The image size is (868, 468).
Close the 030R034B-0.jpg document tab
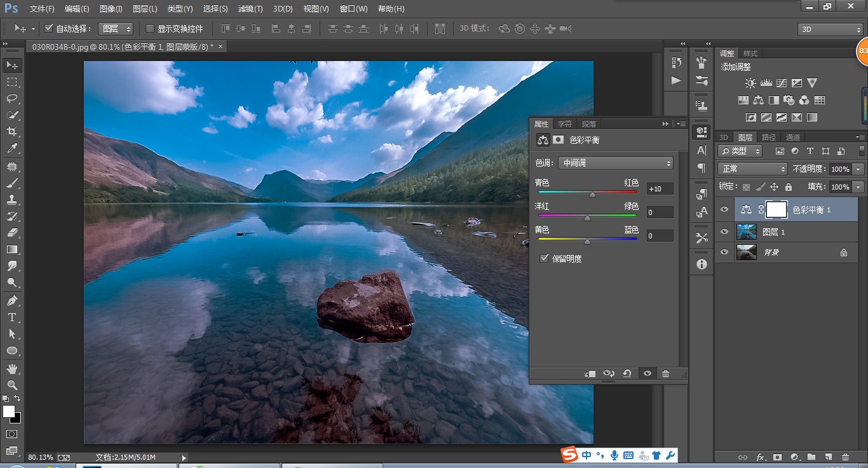coord(220,46)
